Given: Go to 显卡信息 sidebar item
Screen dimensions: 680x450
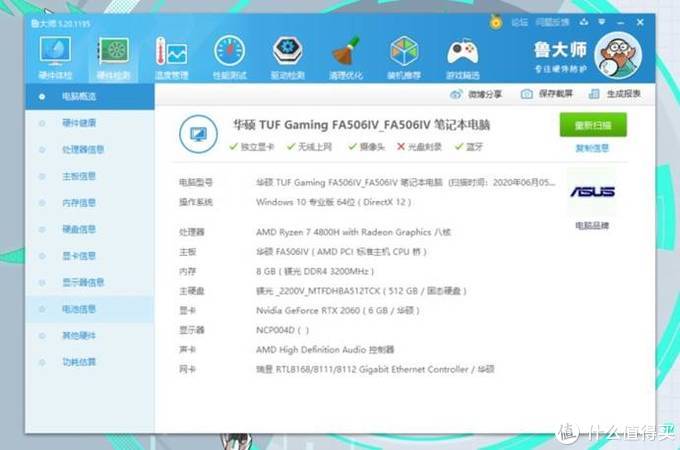Looking at the screenshot, I should click(x=79, y=255).
